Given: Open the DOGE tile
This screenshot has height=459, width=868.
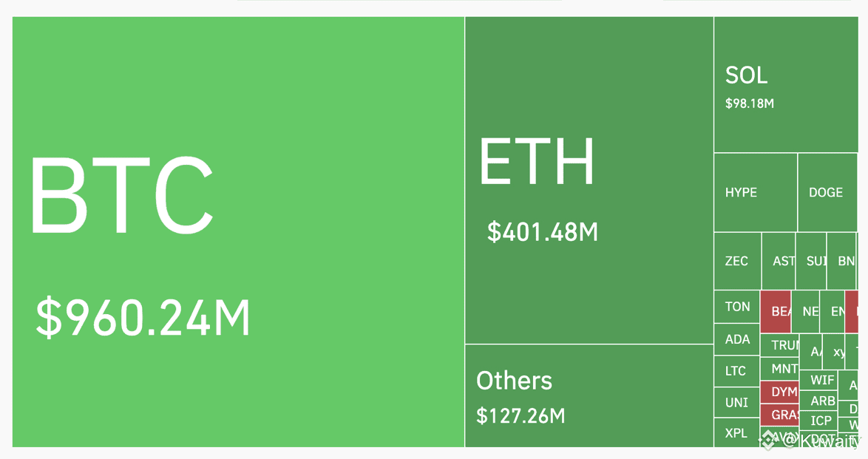Looking at the screenshot, I should point(827,193).
